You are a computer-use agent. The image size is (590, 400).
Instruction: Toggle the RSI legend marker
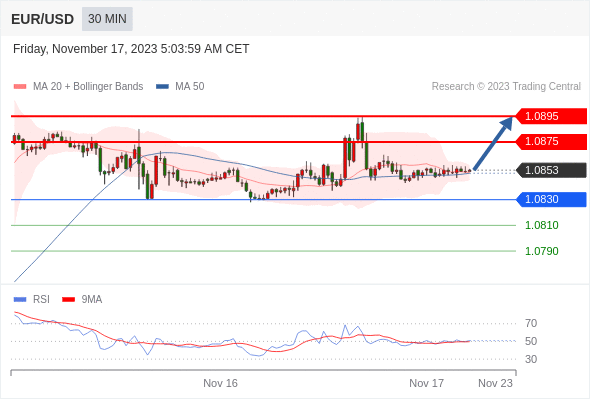coord(20,300)
